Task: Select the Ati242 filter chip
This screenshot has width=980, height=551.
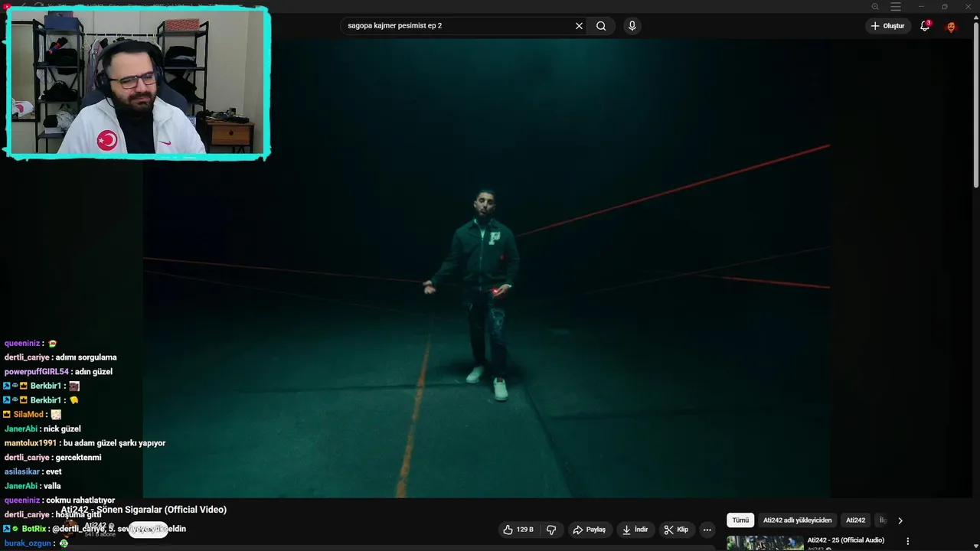Action: click(x=855, y=520)
